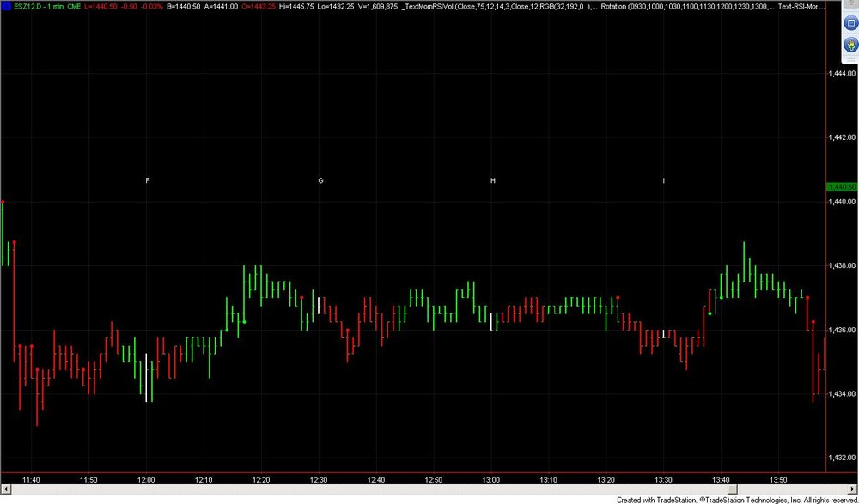Click the 1,442.00 price axis label
The height and width of the screenshot is (504, 859).
[x=843, y=137]
